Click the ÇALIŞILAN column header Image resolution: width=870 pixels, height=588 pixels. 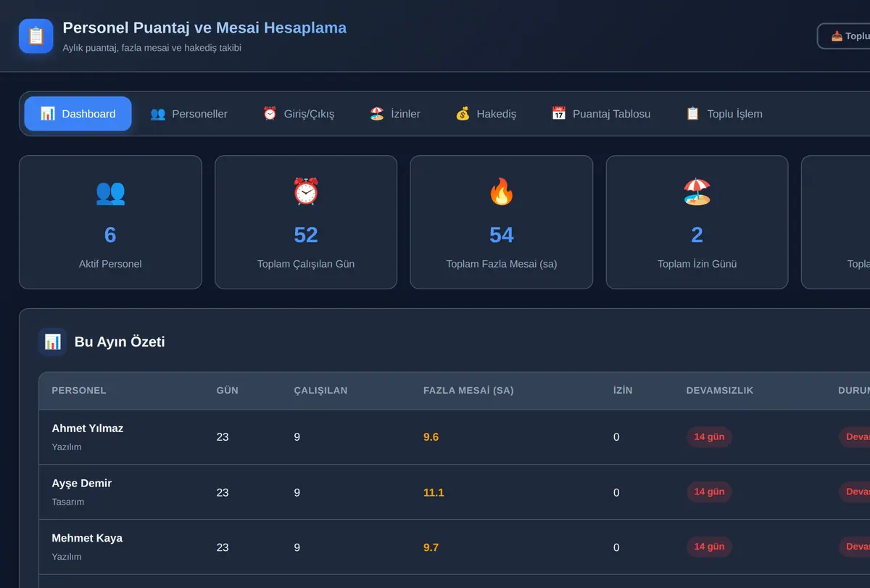(x=320, y=391)
